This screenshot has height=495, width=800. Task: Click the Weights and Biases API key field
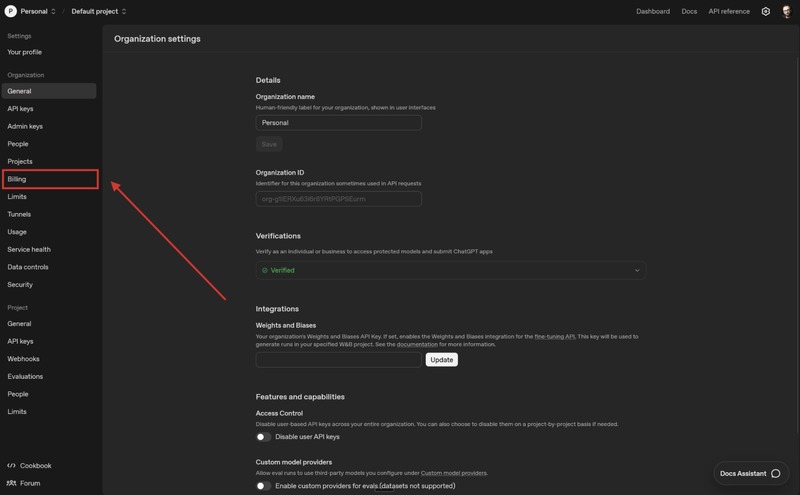pyautogui.click(x=339, y=360)
